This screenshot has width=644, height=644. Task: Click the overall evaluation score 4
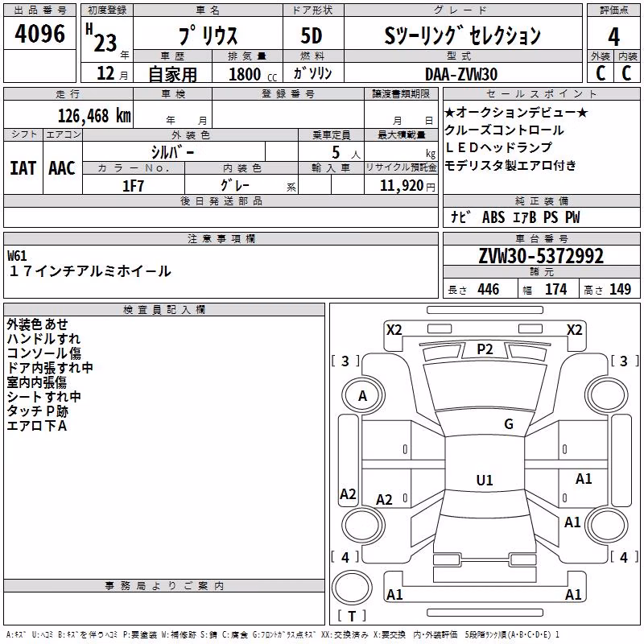click(613, 36)
